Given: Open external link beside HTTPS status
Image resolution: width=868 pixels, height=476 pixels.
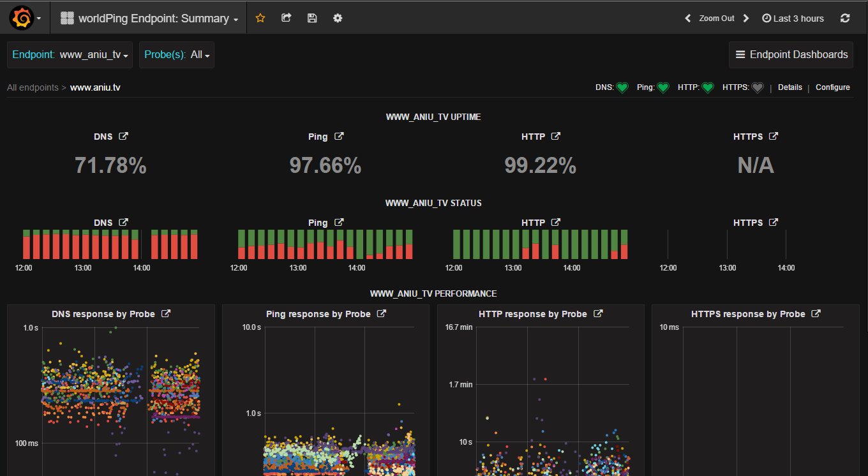Looking at the screenshot, I should [774, 222].
